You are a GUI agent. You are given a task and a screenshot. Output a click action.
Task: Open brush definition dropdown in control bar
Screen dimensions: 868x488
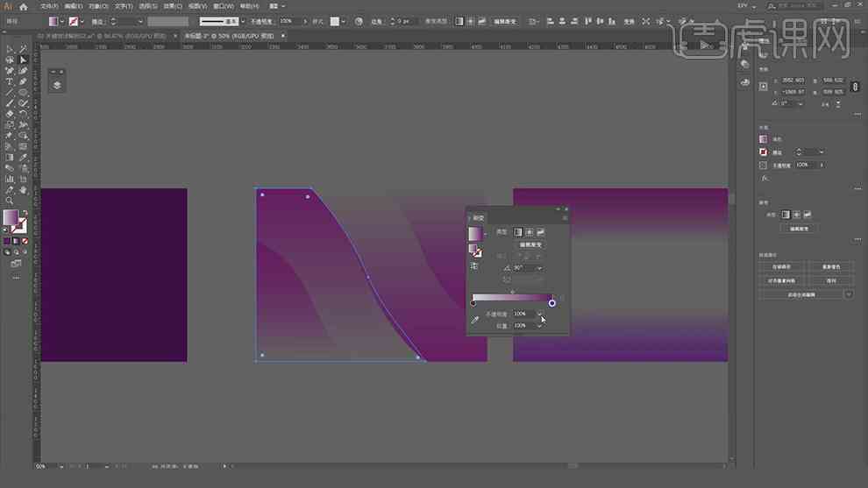243,22
